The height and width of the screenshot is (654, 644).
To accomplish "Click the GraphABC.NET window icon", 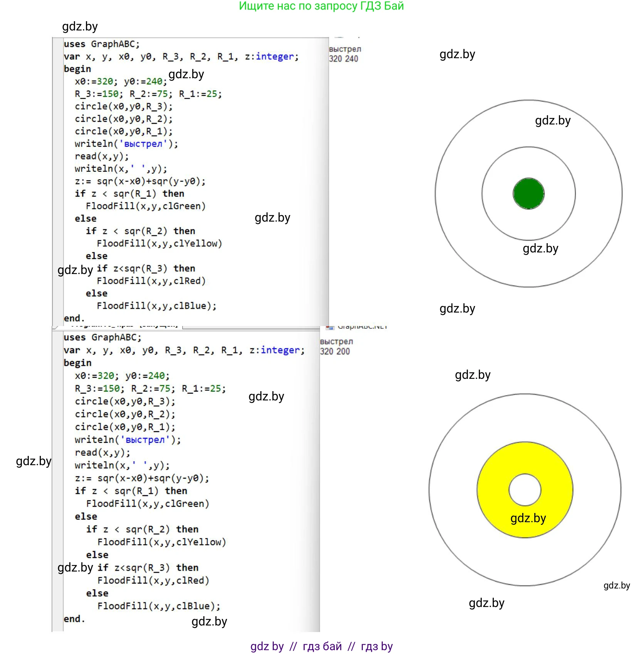I will tap(330, 328).
